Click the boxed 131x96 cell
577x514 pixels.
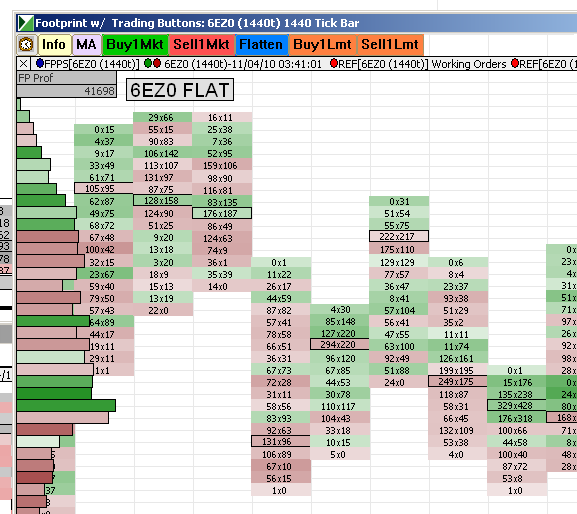pos(280,441)
